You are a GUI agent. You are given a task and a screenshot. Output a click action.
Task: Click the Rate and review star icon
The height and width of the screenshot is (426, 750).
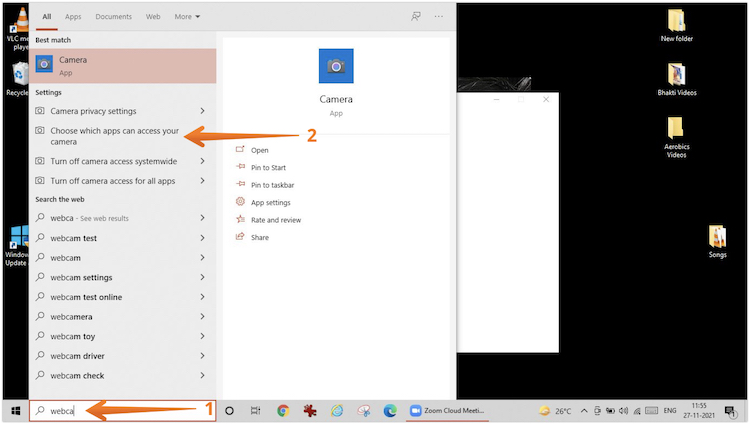coord(240,219)
